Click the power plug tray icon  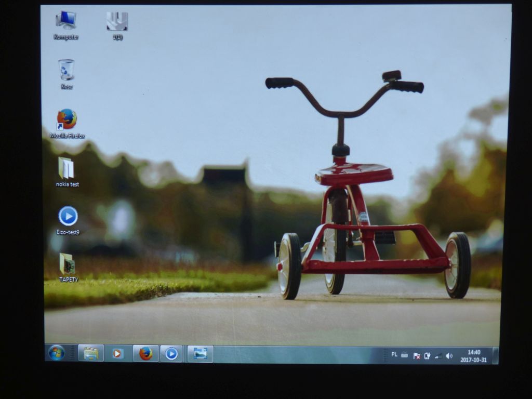(427, 355)
